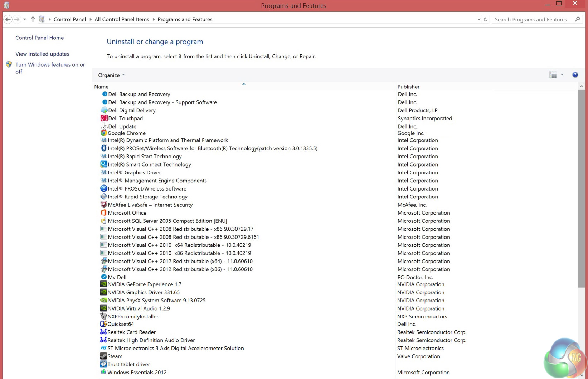
Task: Open the view options dropdown arrow
Action: 562,75
